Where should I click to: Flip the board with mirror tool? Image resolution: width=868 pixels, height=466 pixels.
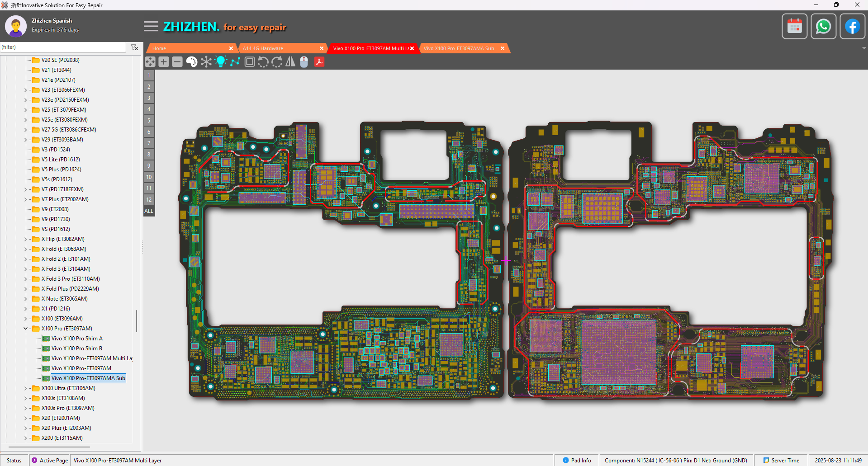pyautogui.click(x=290, y=62)
